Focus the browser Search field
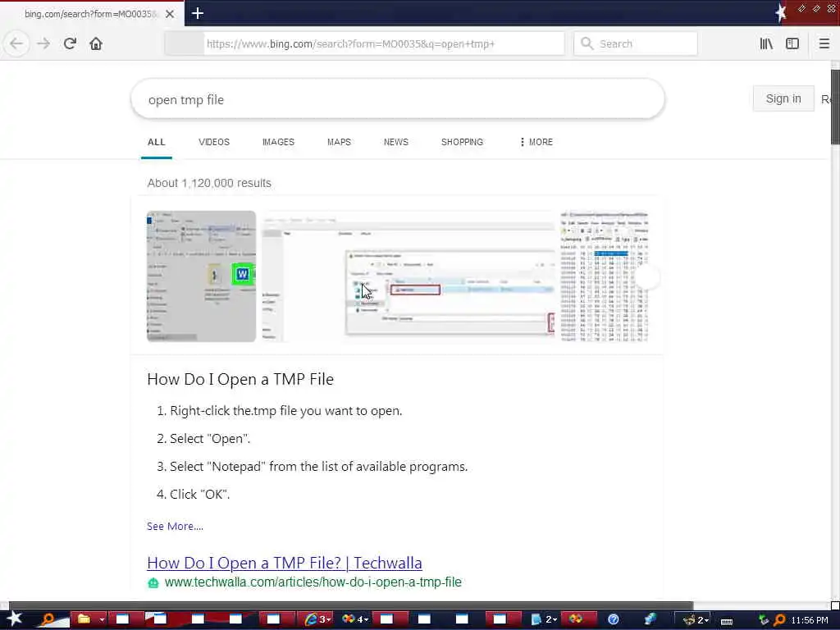The height and width of the screenshot is (630, 840). [x=636, y=43]
